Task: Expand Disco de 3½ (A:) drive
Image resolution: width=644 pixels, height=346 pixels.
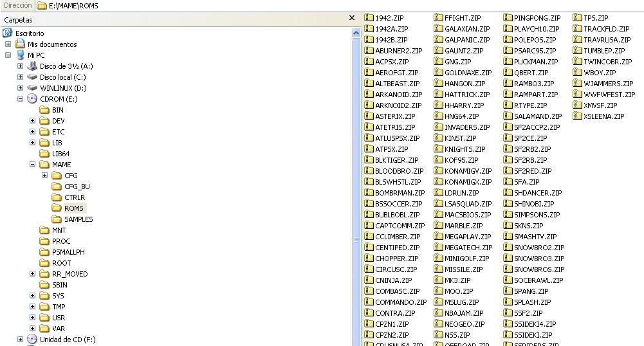Action: 20,66
